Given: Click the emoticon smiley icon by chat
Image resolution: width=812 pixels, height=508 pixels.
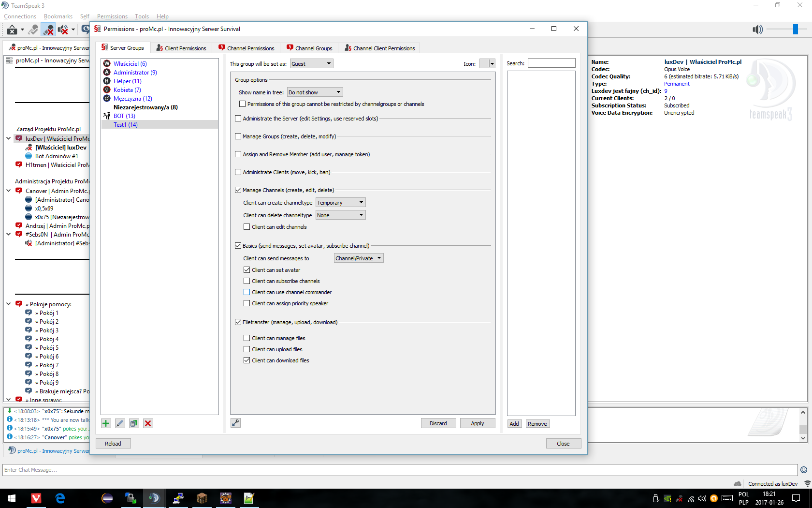Looking at the screenshot, I should [804, 470].
